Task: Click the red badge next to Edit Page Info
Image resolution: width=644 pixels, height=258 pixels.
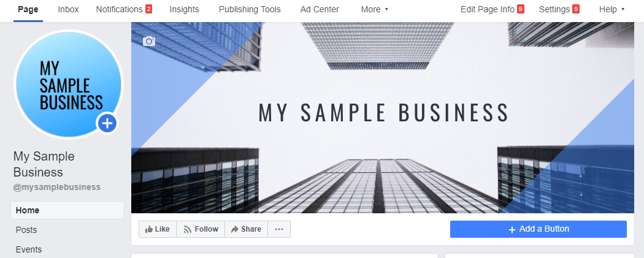Action: pyautogui.click(x=521, y=9)
